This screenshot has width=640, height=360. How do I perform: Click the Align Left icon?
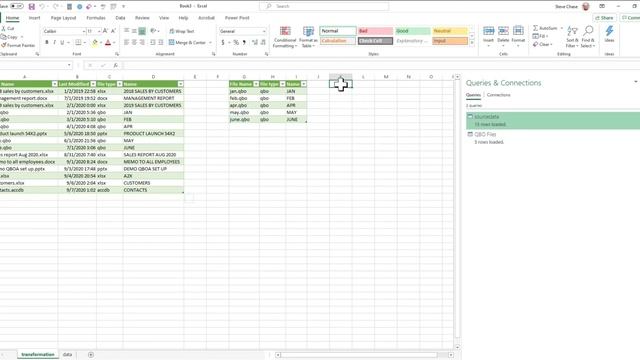pyautogui.click(x=127, y=42)
